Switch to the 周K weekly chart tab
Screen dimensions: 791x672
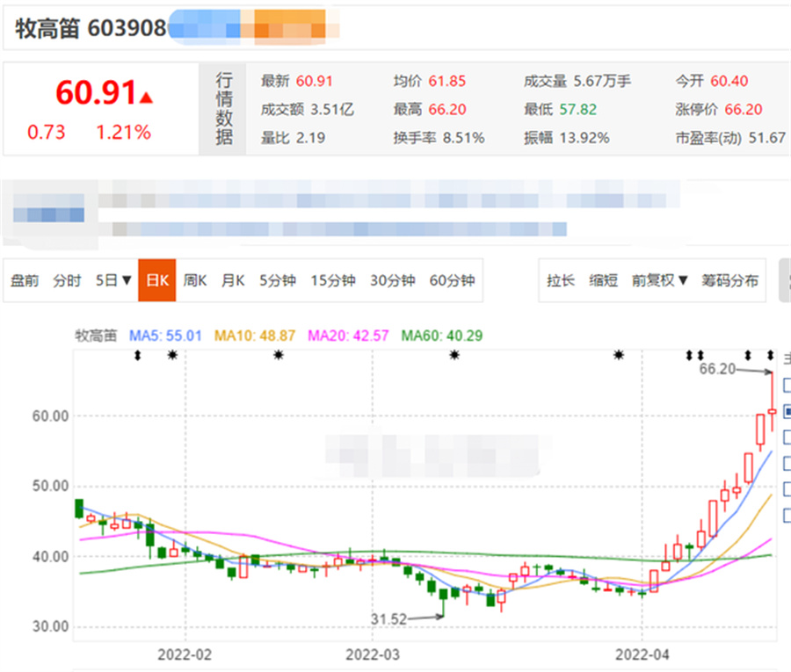click(x=195, y=281)
